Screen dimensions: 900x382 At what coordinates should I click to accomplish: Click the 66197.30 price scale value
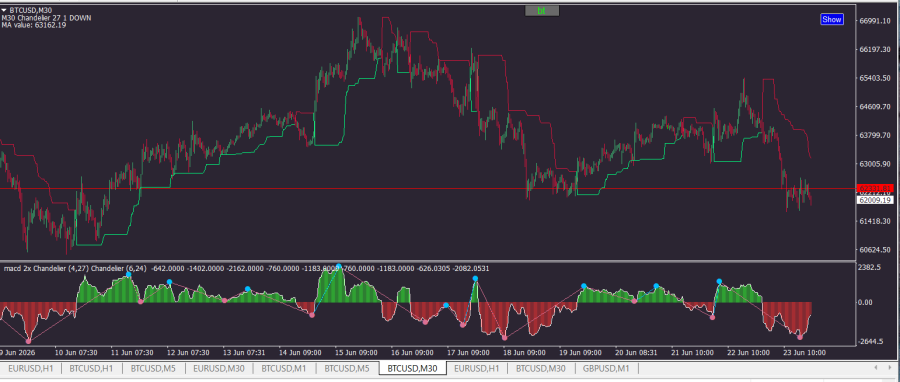(874, 49)
